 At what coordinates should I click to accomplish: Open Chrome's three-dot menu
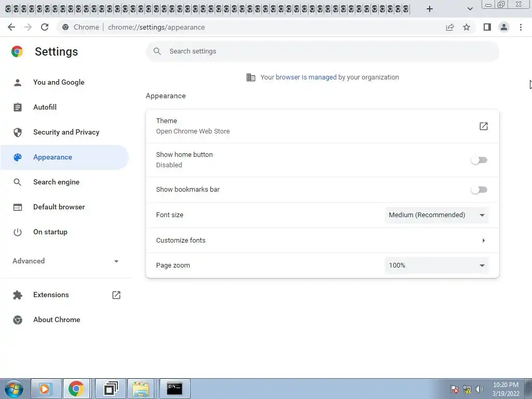(521, 27)
